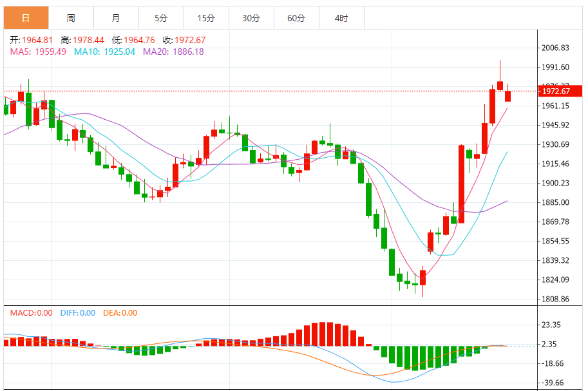Click the DEA value label
This screenshot has width=588, height=391.
coord(120,313)
